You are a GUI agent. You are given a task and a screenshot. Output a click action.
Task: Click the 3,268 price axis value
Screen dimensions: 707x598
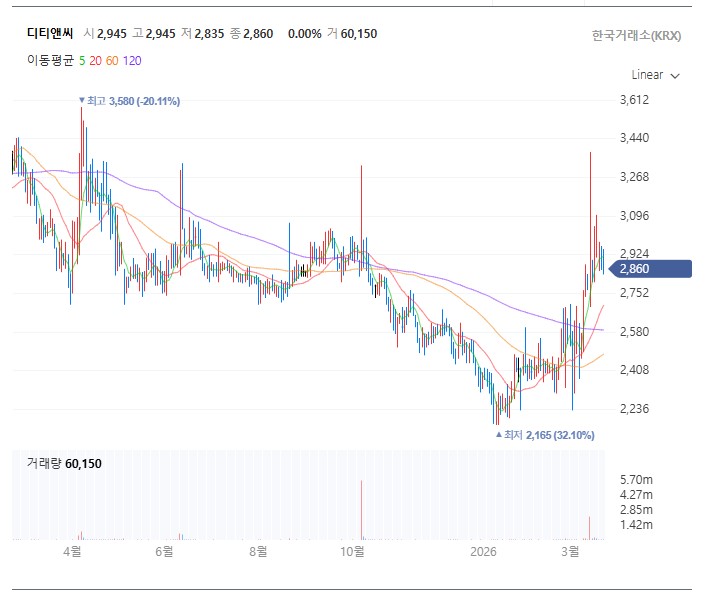click(634, 177)
